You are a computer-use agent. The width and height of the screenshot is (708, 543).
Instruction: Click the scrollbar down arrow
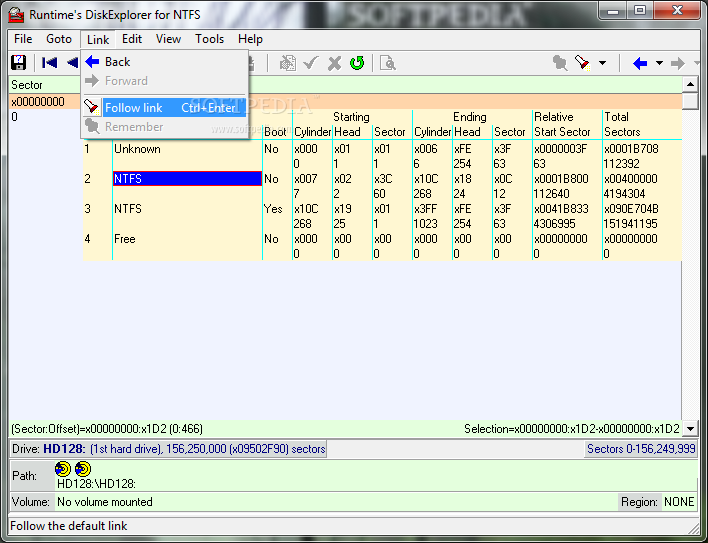690,429
